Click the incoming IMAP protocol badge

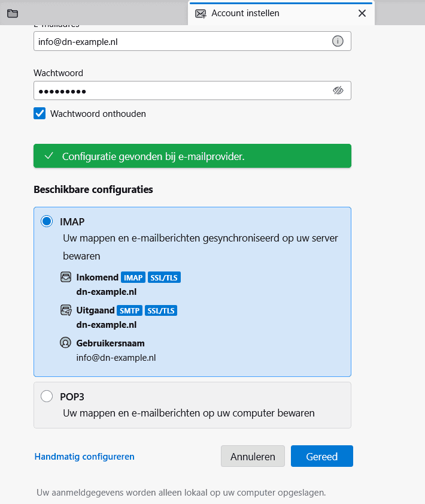133,277
